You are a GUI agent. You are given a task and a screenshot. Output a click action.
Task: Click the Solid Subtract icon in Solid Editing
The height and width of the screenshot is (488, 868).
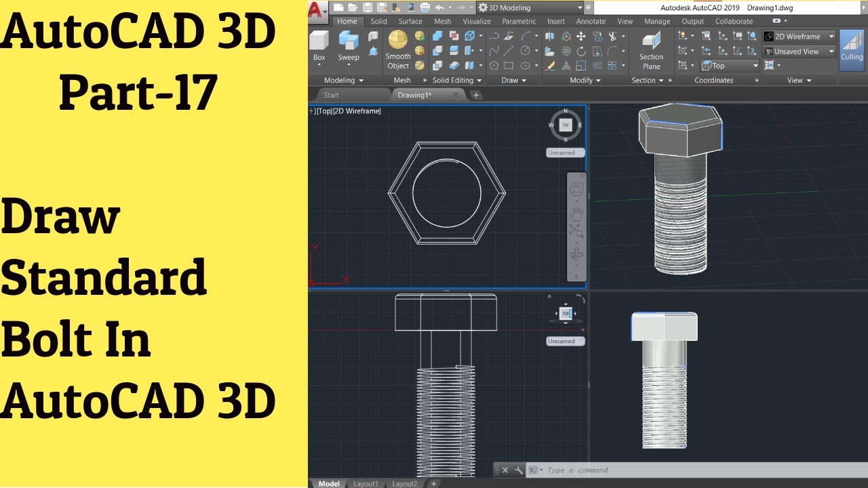pyautogui.click(x=437, y=51)
